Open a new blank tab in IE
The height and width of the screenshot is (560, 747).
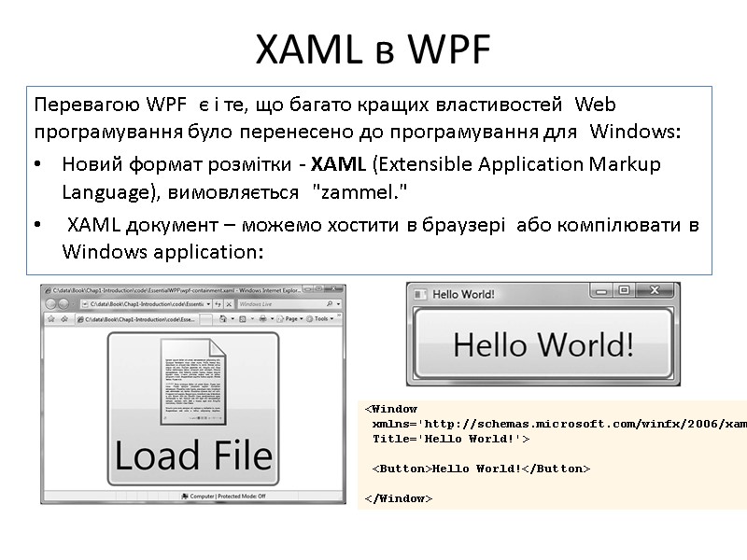(205, 319)
